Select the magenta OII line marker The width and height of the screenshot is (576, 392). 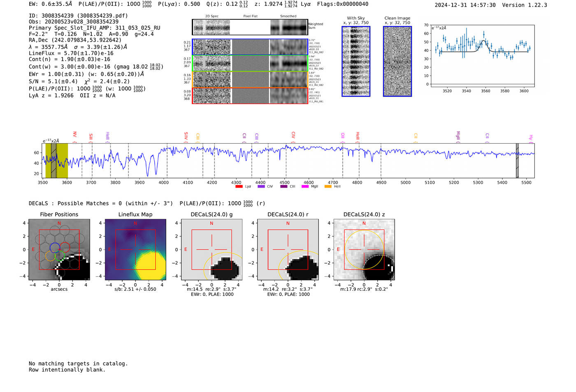point(342,137)
